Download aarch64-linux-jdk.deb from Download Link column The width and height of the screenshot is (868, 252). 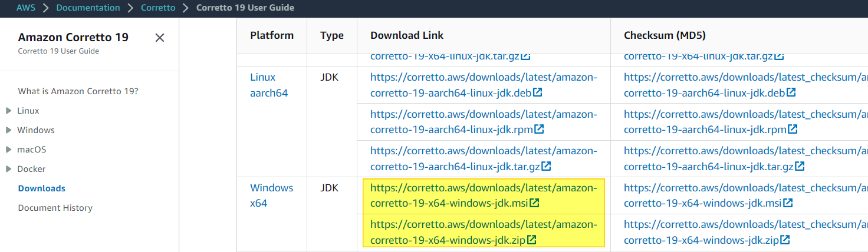(484, 85)
